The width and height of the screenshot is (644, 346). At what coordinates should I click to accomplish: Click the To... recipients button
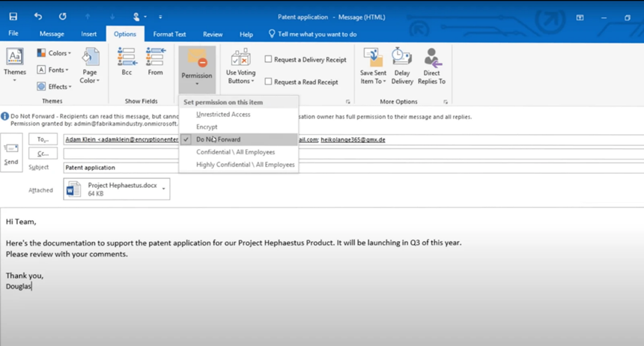(43, 139)
